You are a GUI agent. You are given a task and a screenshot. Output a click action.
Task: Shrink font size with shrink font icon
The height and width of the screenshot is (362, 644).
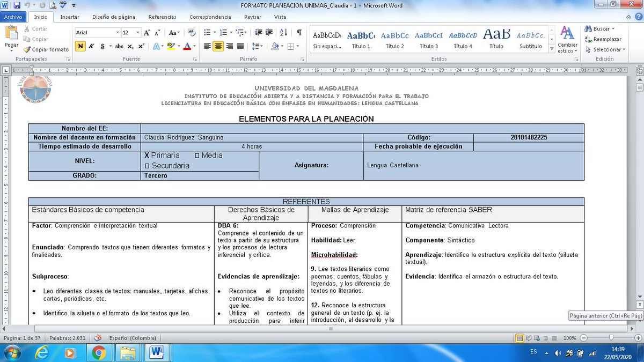click(158, 33)
